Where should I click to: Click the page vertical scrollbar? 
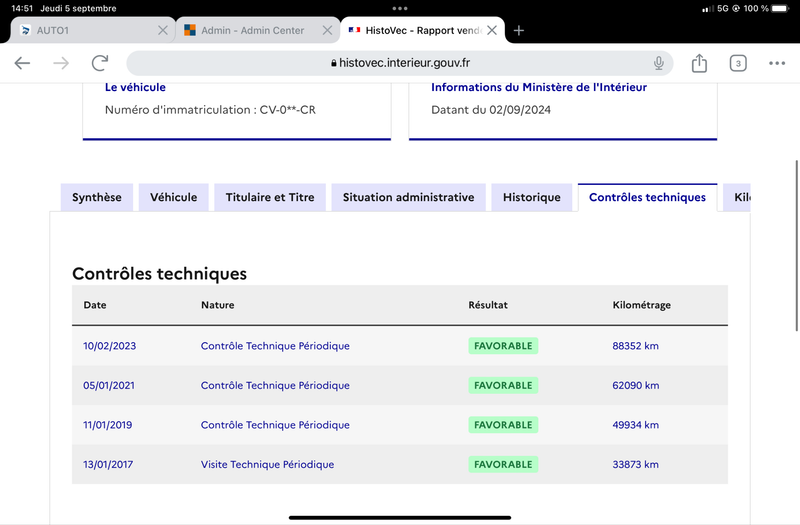pos(796,246)
